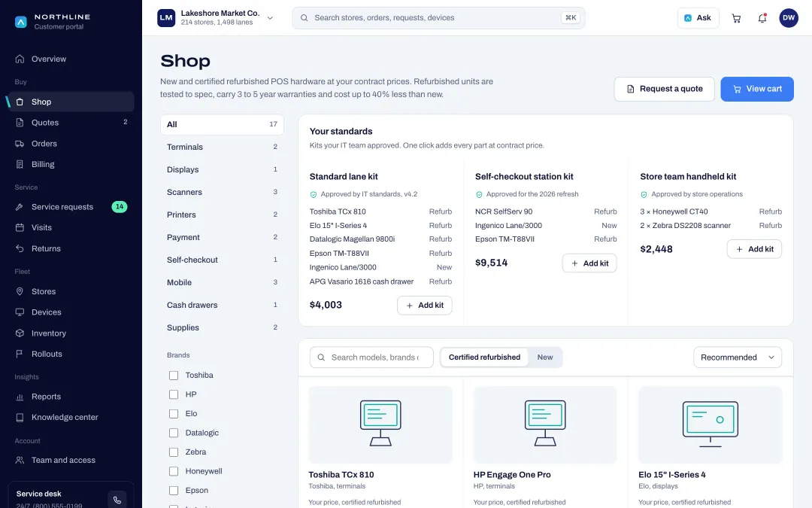Viewport: 812px width, 508px height.
Task: Enable the Honeywell brand filter
Action: [x=174, y=471]
